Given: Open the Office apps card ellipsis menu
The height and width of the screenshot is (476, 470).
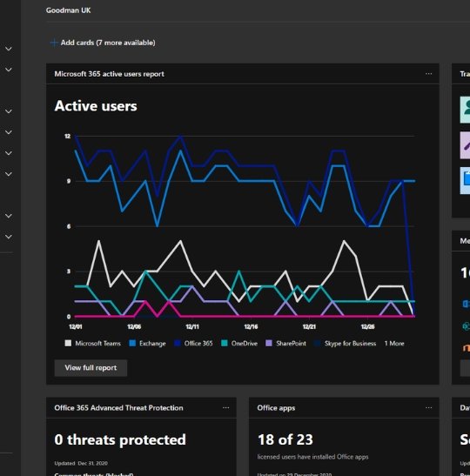Looking at the screenshot, I should (428, 408).
